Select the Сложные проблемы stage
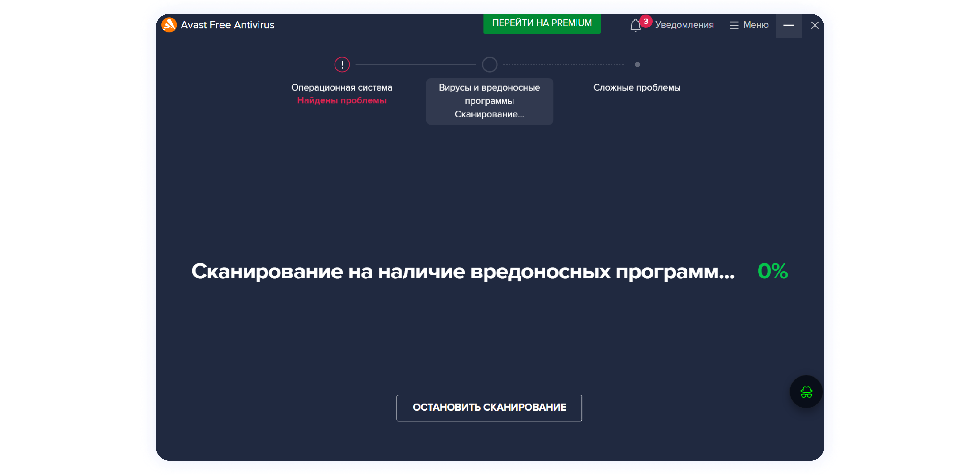 (637, 87)
